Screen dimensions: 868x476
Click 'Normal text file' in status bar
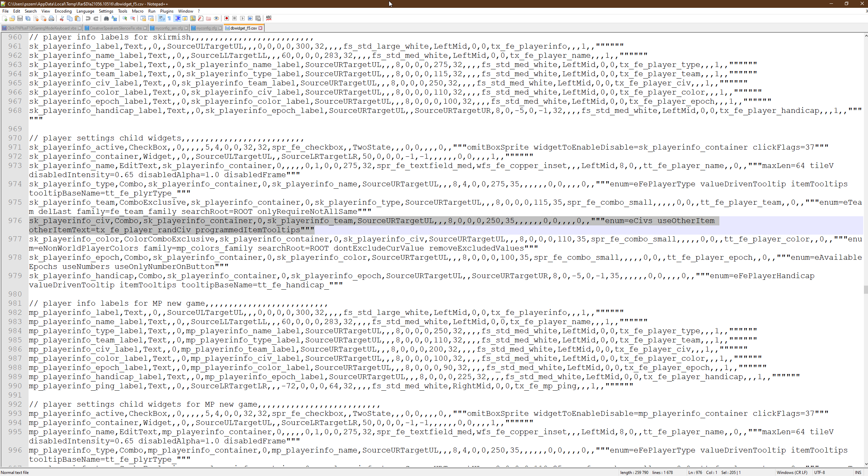coord(15,473)
